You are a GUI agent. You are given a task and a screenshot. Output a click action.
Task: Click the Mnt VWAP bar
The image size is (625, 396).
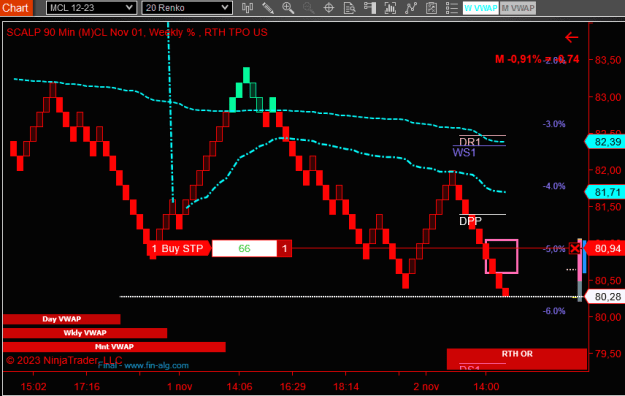(x=114, y=347)
